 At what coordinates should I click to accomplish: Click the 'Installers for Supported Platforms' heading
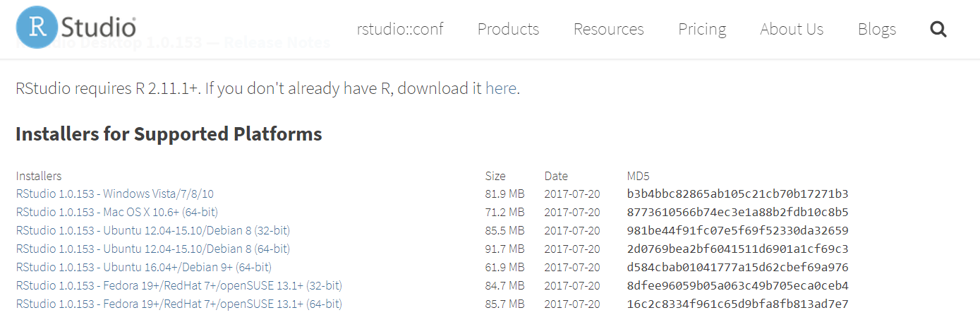click(x=169, y=133)
